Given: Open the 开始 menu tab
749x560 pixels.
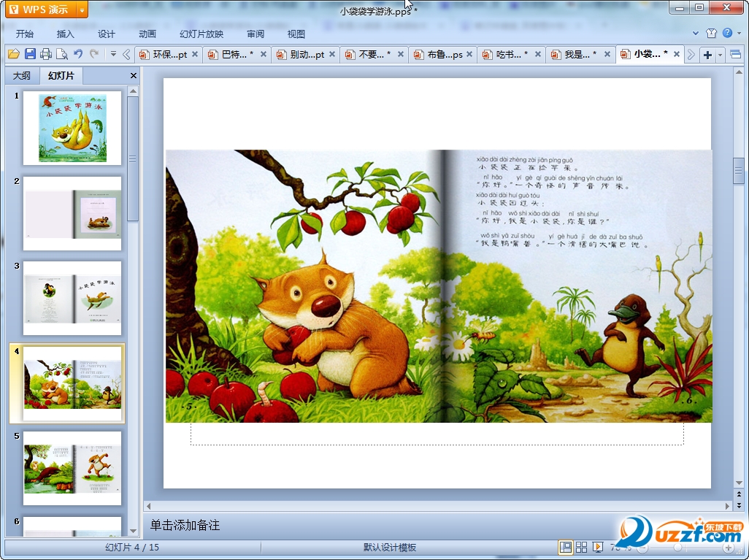Looking at the screenshot, I should (x=24, y=34).
